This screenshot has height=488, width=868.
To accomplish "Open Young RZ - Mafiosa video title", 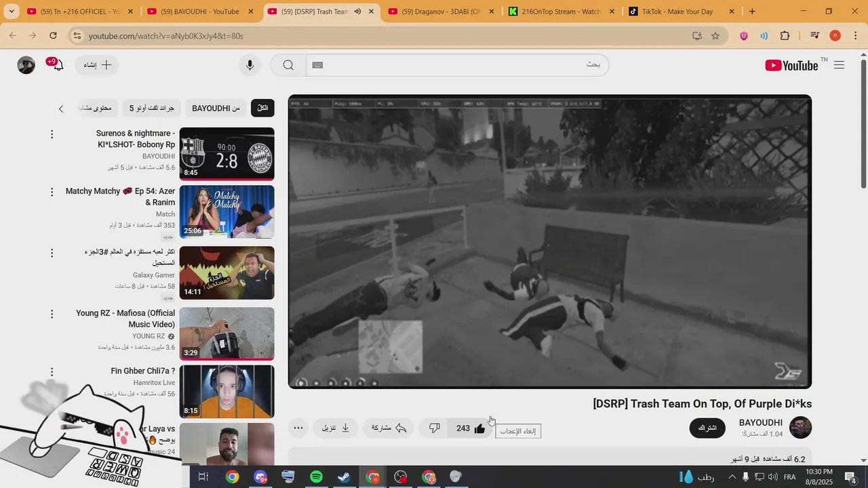I will click(x=125, y=319).
